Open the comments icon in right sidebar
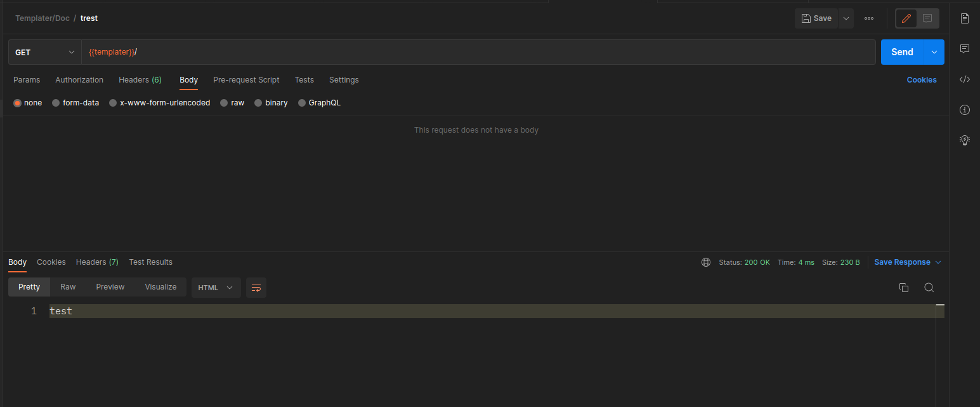The height and width of the screenshot is (407, 980). point(964,49)
